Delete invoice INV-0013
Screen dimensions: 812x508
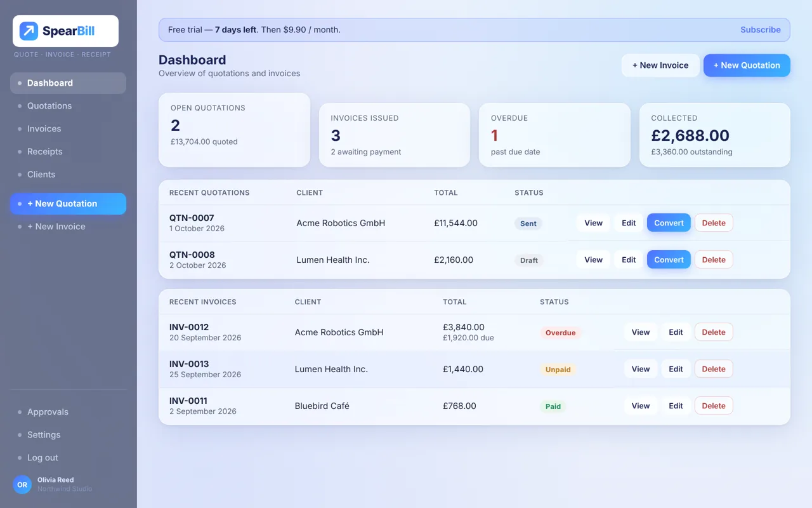pyautogui.click(x=714, y=369)
